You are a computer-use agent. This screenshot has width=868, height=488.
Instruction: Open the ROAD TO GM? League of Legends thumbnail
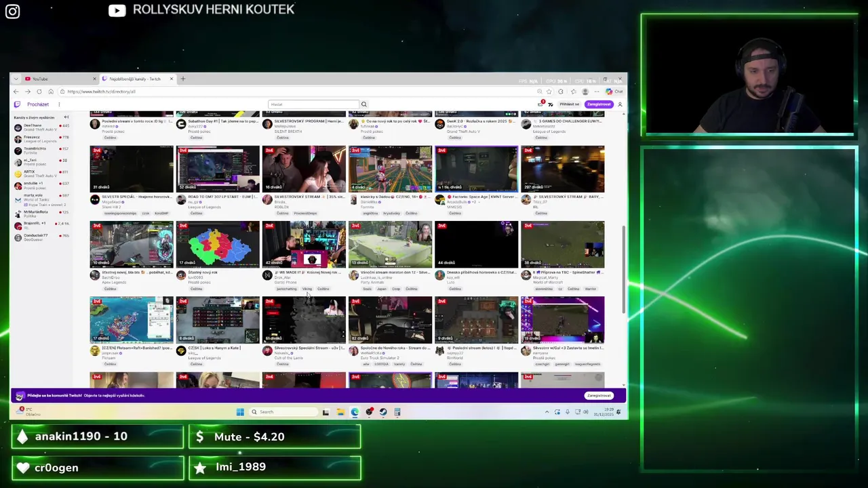point(218,169)
